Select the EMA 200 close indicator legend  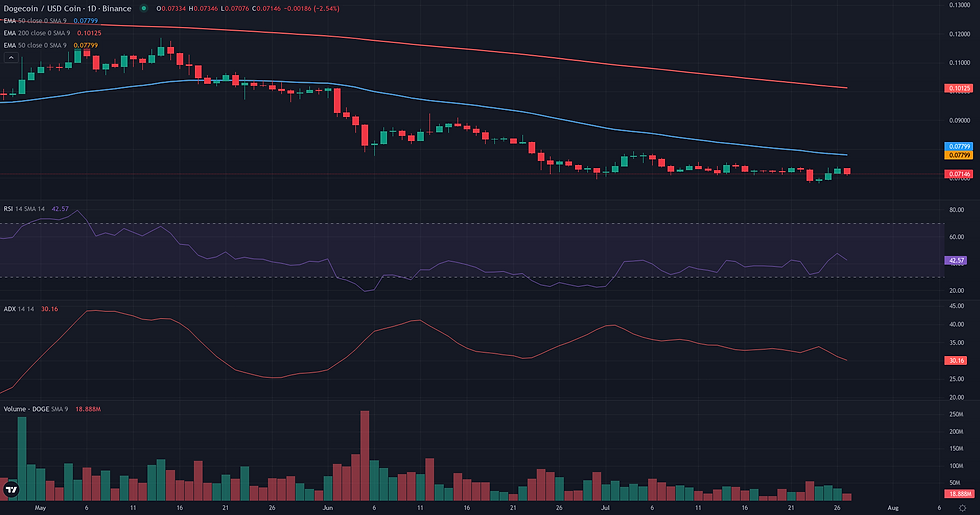[x=52, y=32]
